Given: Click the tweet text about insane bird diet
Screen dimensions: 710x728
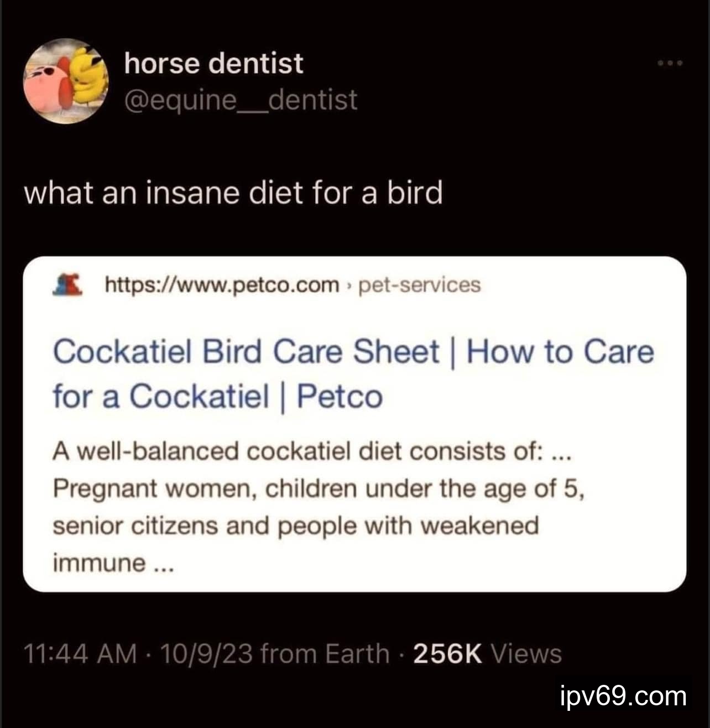Looking at the screenshot, I should (233, 193).
